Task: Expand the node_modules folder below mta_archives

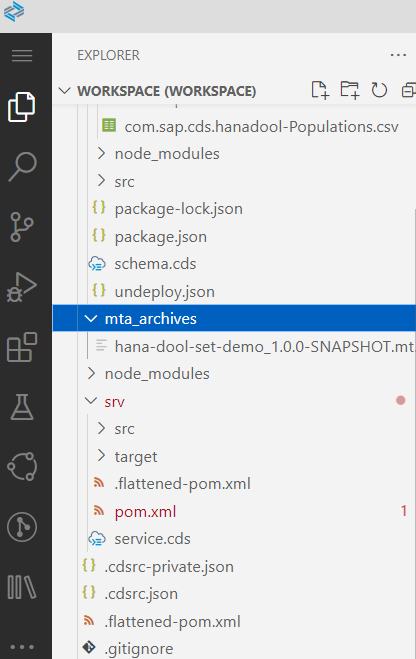Action: coord(91,374)
